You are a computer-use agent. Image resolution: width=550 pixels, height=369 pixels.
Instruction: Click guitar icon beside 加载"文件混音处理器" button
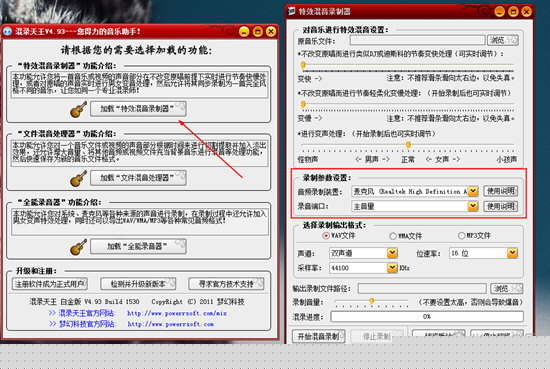point(78,178)
